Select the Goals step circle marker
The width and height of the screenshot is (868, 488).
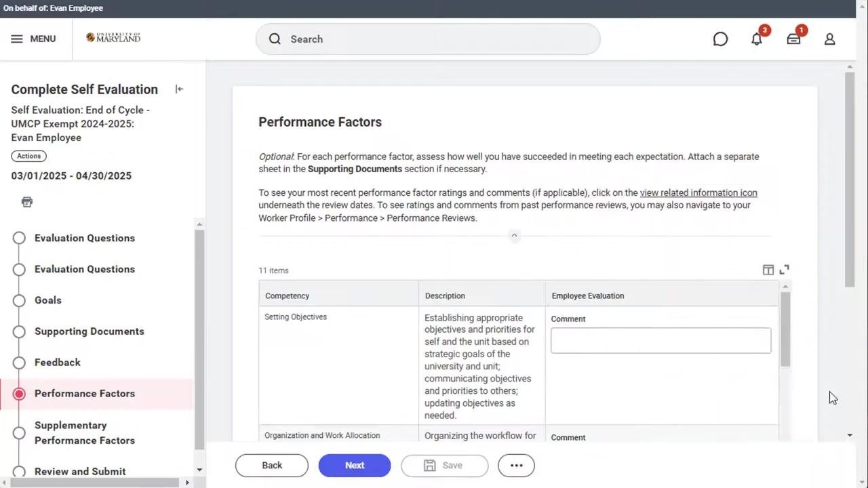coord(19,300)
